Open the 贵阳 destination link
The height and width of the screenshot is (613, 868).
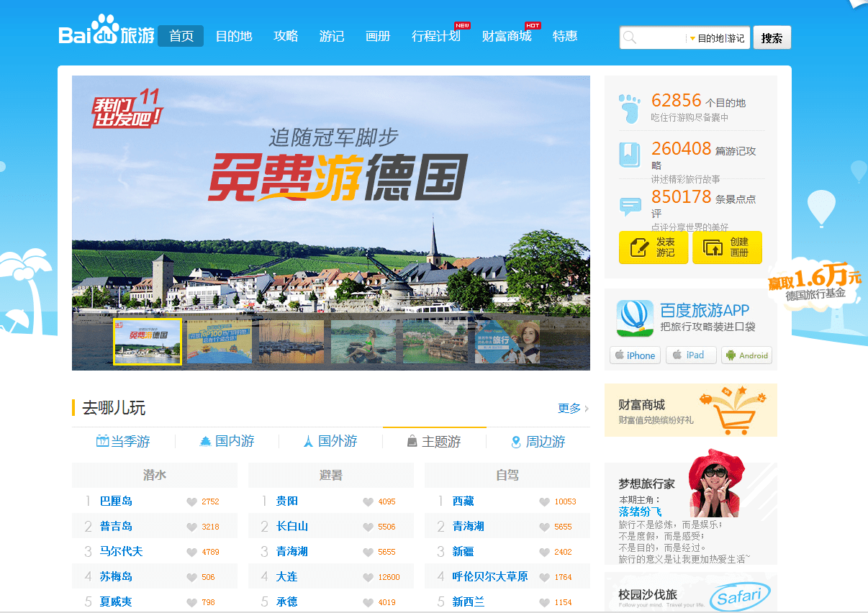tap(287, 501)
